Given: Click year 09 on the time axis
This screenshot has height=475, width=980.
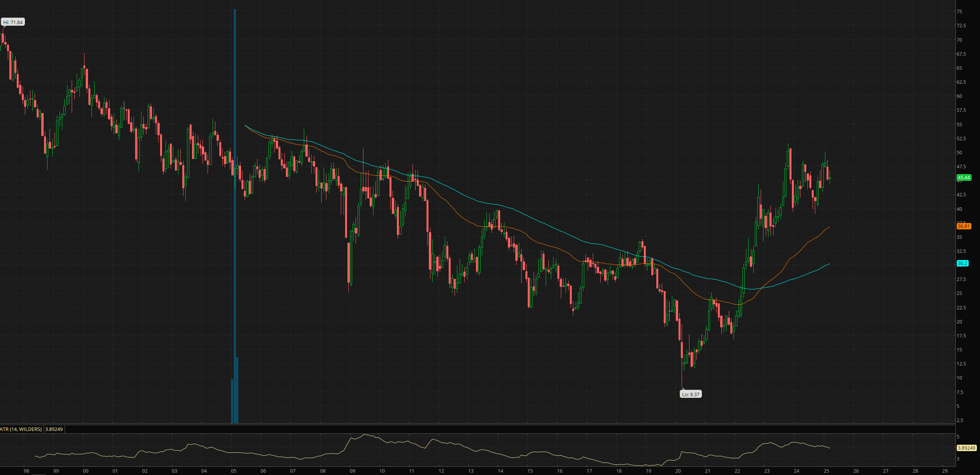Looking at the screenshot, I should pyautogui.click(x=352, y=471).
